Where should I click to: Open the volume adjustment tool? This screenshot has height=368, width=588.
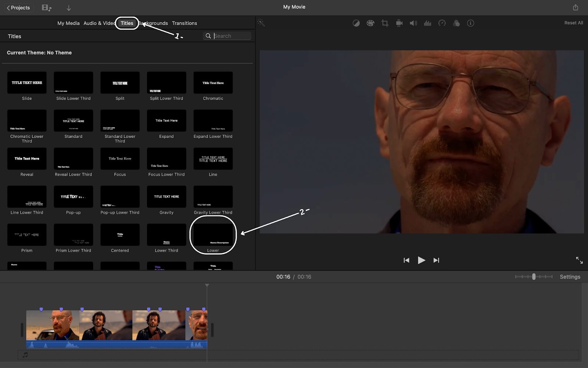[x=413, y=23]
